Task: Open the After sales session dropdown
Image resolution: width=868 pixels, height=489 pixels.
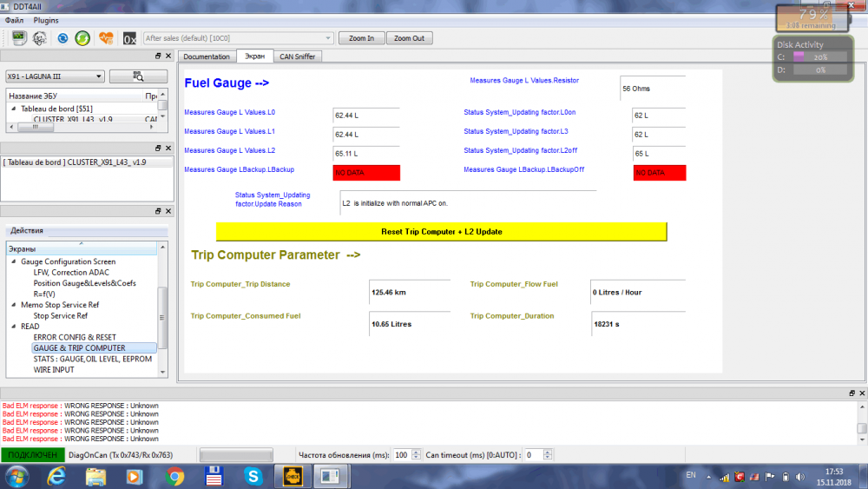Action: [x=238, y=38]
